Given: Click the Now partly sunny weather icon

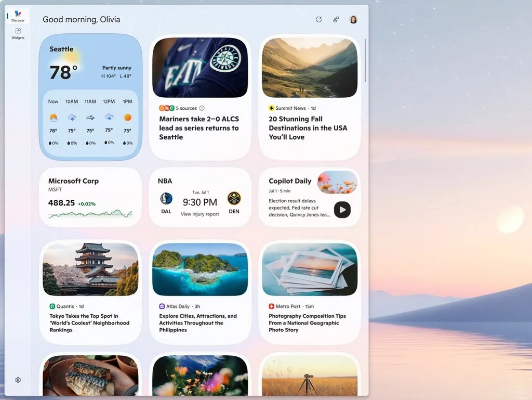Looking at the screenshot, I should click(x=54, y=118).
